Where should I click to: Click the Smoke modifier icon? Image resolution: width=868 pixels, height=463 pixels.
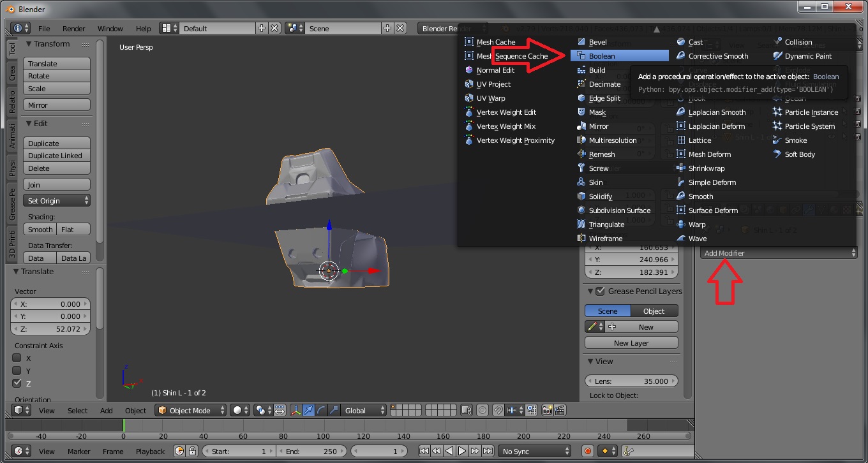coord(777,140)
